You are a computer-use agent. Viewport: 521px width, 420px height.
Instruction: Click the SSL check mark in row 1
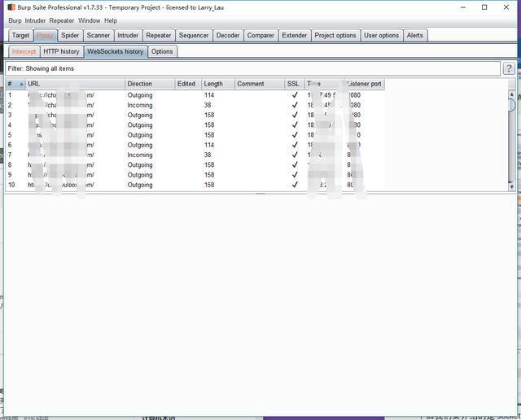click(x=295, y=95)
